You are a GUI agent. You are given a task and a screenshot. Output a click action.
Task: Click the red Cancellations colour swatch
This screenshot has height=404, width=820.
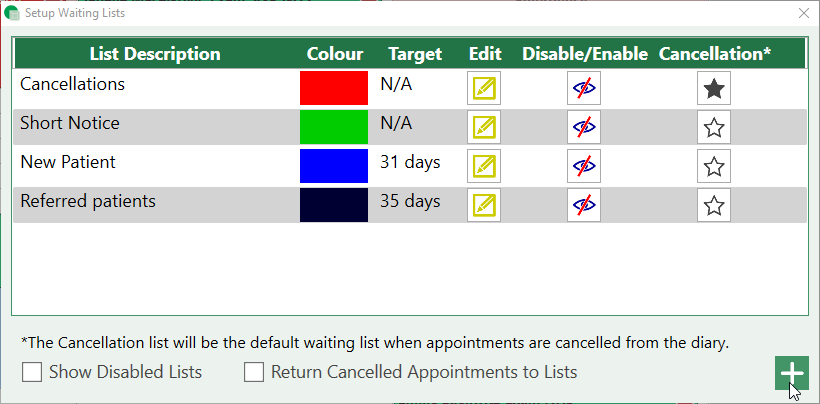pos(334,88)
